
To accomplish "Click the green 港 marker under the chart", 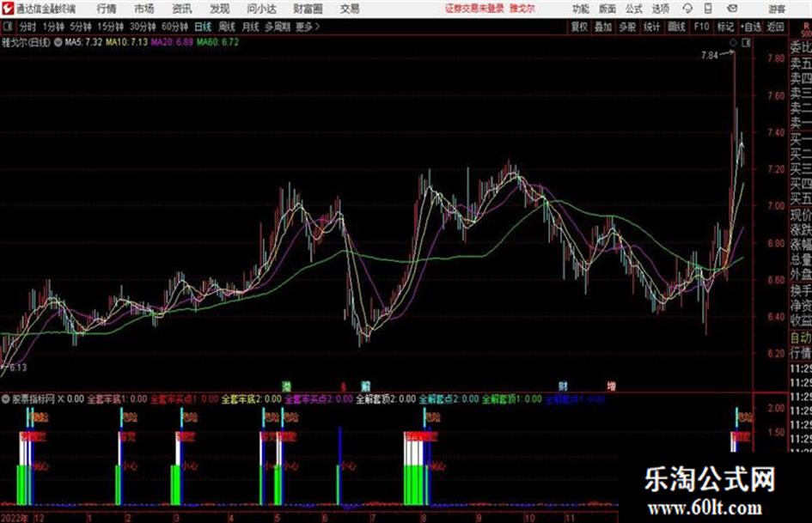I will (x=286, y=386).
